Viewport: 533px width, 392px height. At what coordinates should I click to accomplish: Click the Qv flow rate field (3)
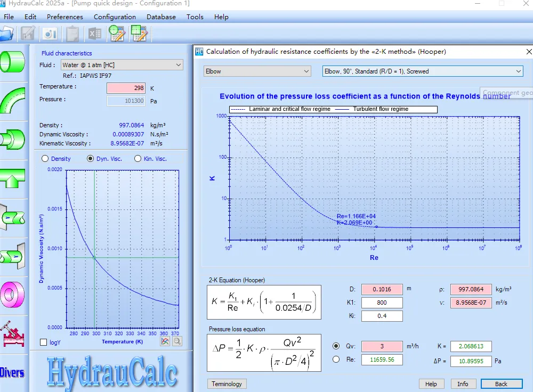382,346
